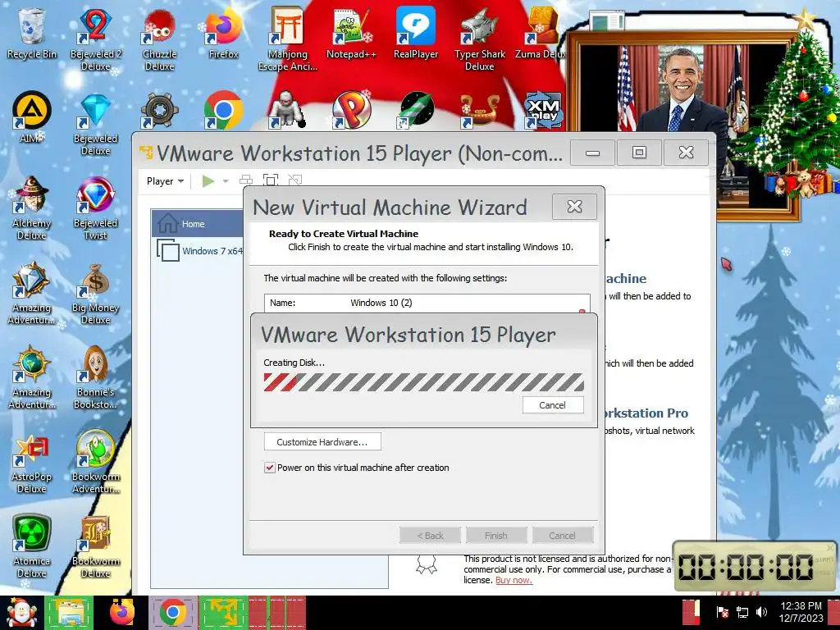Select Home in the VMware library

coord(198,224)
